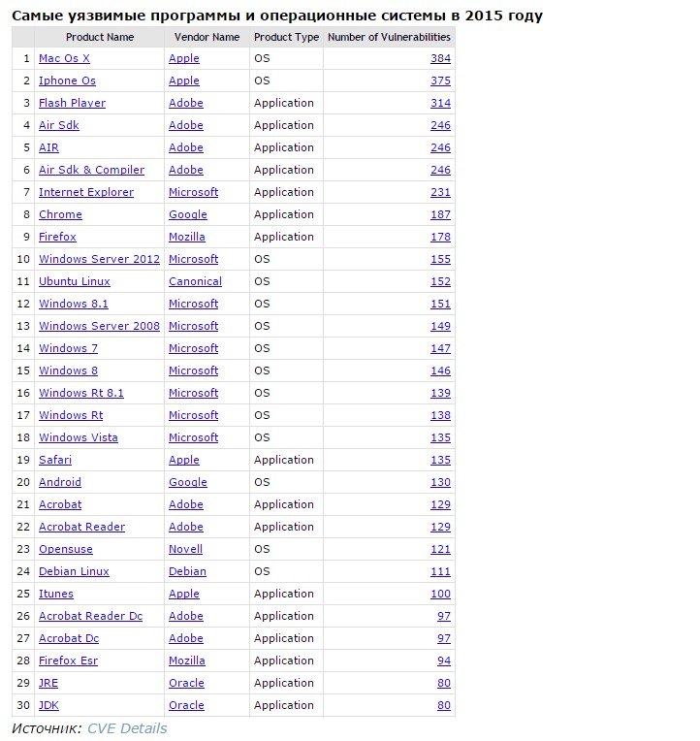Screen dimensions: 700x741
Task: Click the CVE Details source link
Action: pyautogui.click(x=127, y=728)
